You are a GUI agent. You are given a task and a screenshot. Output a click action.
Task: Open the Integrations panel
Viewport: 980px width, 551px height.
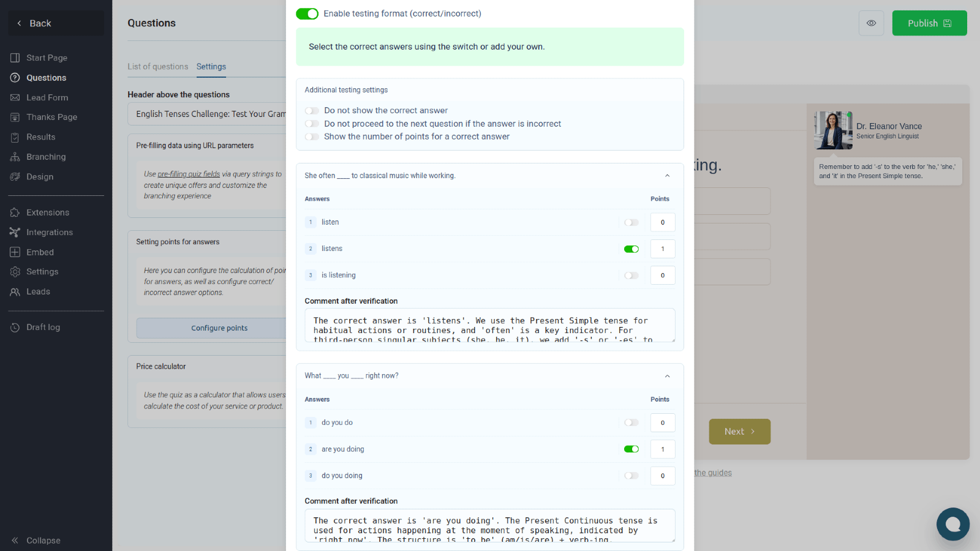[48, 232]
